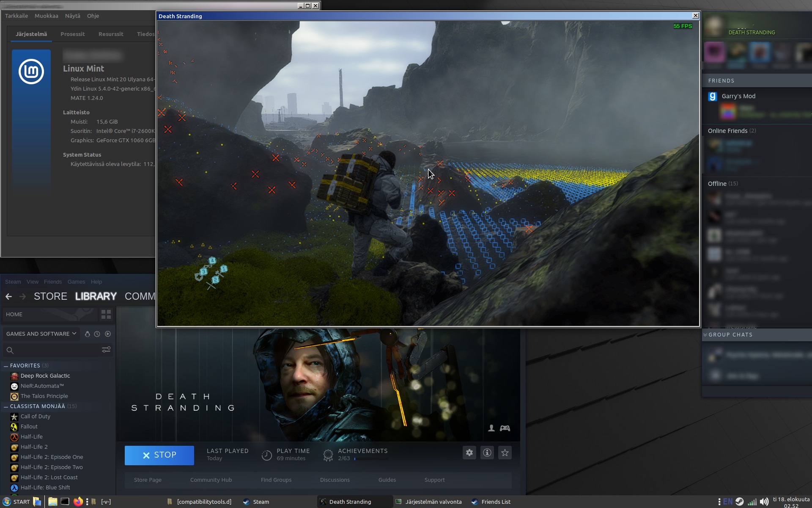812x508 pixels.
Task: Open Steam menu in Steam window
Action: [x=13, y=282]
